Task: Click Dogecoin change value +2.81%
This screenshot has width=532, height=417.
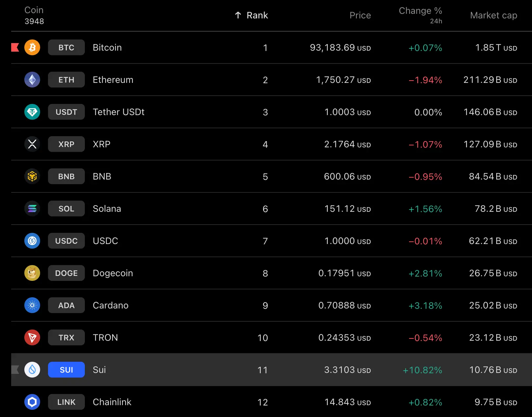Action: pyautogui.click(x=425, y=273)
